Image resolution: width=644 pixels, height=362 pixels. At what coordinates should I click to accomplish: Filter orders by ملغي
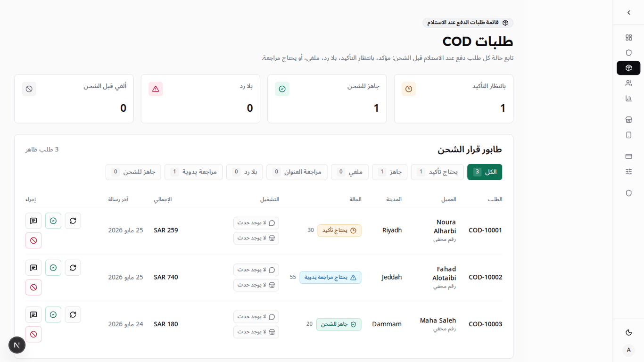click(350, 172)
